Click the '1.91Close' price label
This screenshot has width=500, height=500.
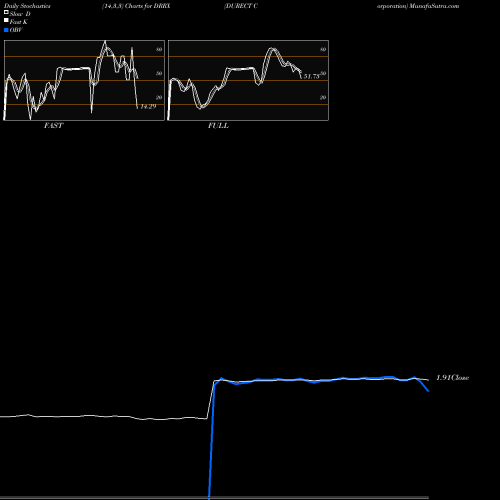pos(452,377)
